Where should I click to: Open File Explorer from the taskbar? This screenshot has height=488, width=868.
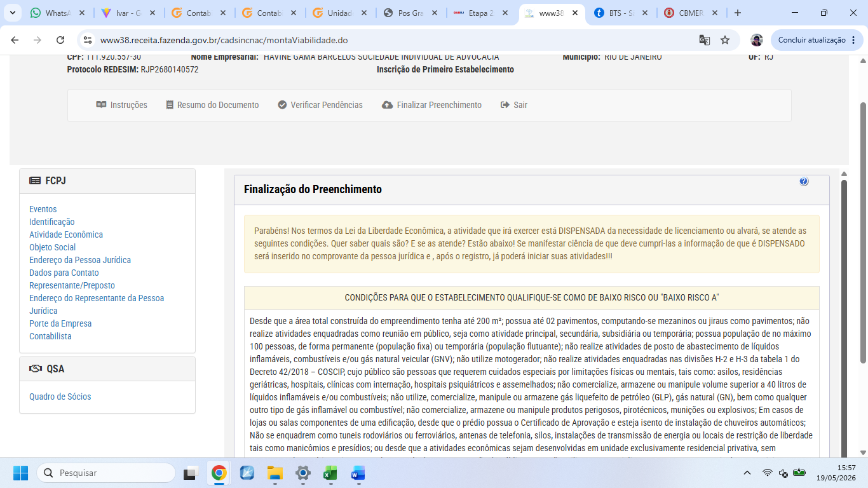pyautogui.click(x=275, y=473)
